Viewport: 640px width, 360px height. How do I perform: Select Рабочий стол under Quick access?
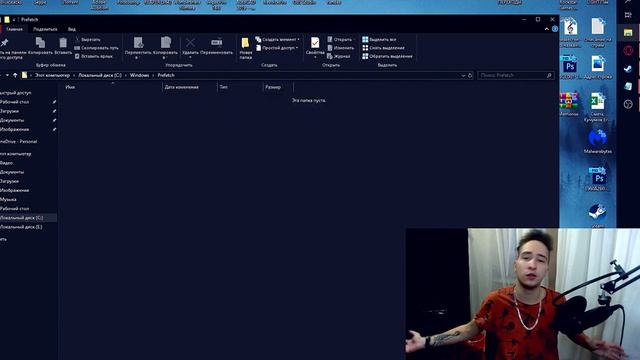click(15, 102)
